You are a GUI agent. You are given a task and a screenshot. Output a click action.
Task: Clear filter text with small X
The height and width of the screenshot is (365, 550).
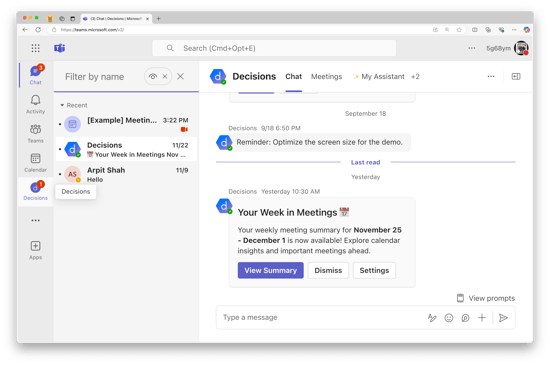pyautogui.click(x=165, y=76)
